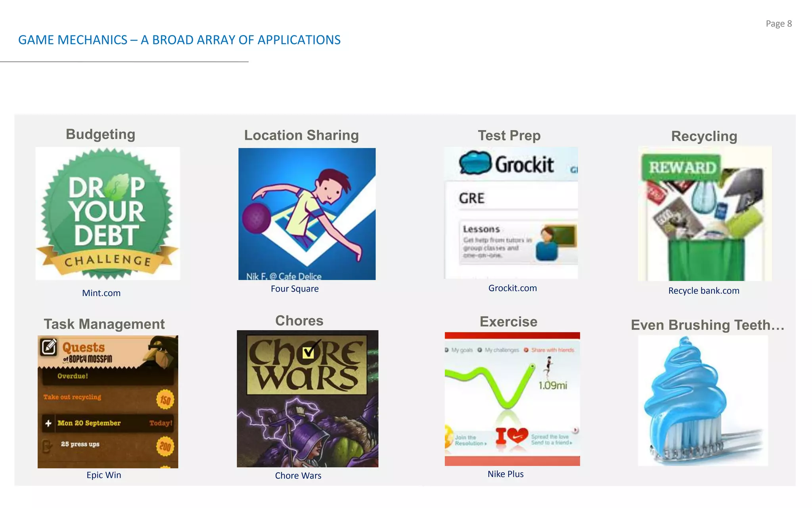
Task: Click the Page 8 label
Action: point(779,23)
